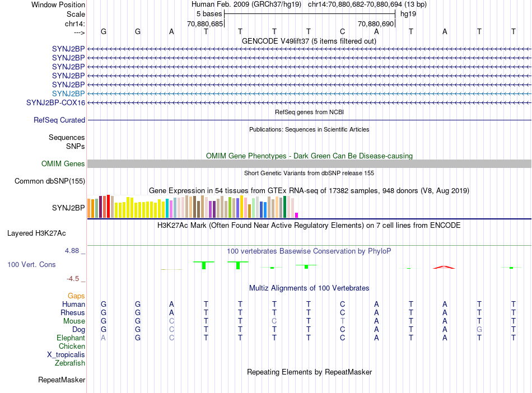Open Repeating Elements by RepeatMasker title
Image resolution: width=532 pixels, height=393 pixels.
[309, 372]
